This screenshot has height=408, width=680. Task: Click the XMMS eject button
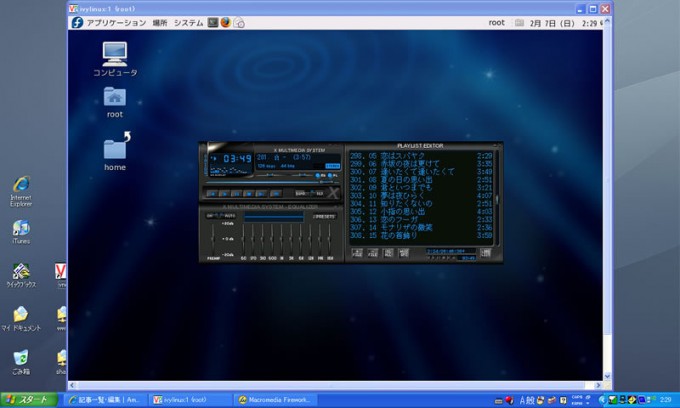(276, 193)
